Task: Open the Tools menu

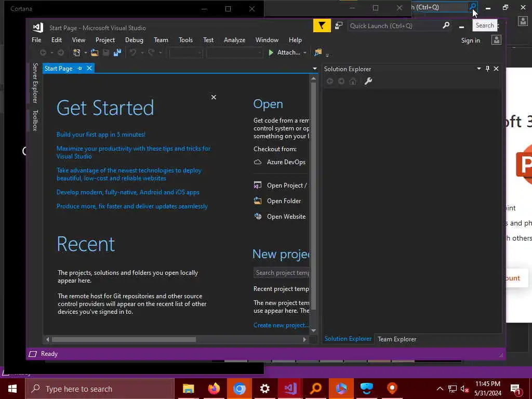Action: (x=185, y=40)
